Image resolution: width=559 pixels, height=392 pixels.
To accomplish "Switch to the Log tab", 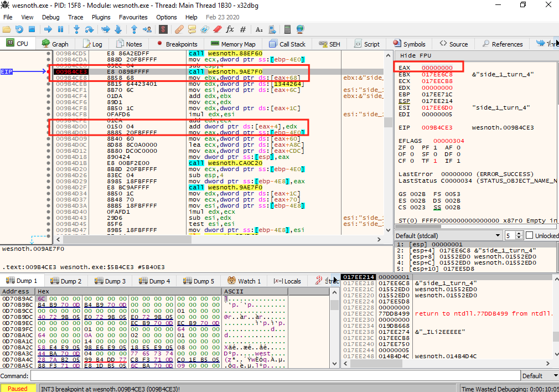I will tap(92, 44).
